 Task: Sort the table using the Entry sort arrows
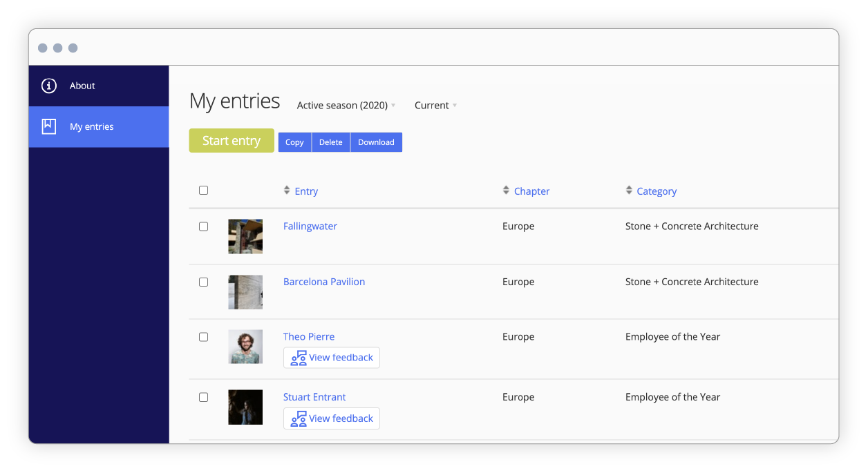(286, 190)
